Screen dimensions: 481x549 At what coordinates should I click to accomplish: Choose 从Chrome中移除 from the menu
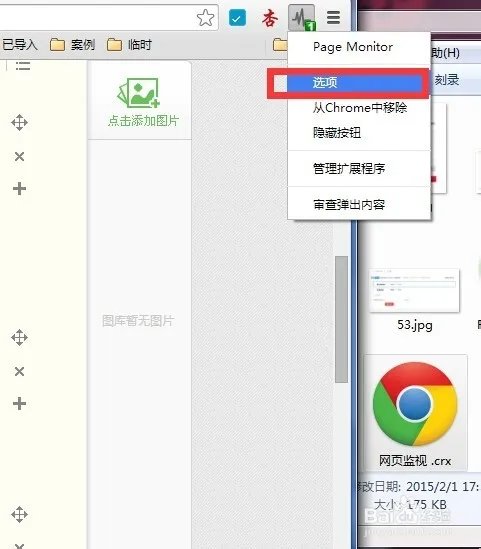360,108
